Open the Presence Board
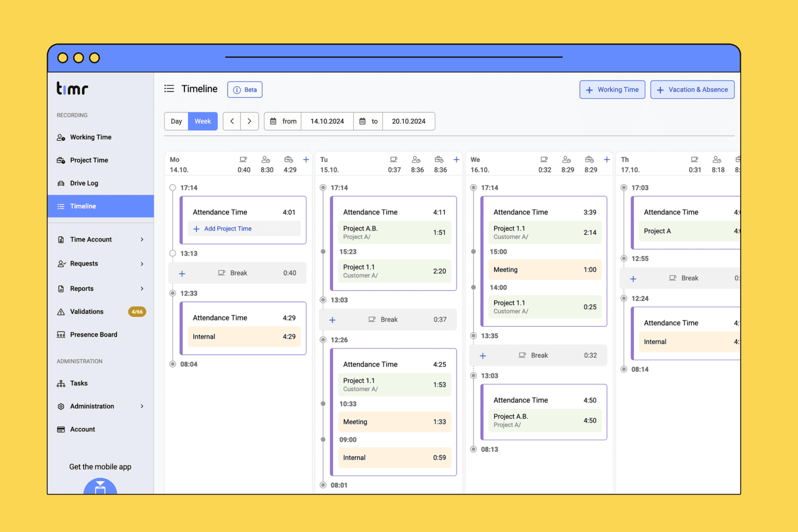Viewport: 798px width, 532px height. [x=94, y=334]
